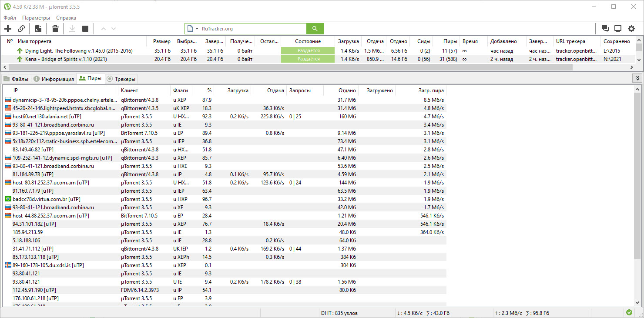Viewport: 644px width, 318px height.
Task: Open settings with the gear icon
Action: [631, 29]
